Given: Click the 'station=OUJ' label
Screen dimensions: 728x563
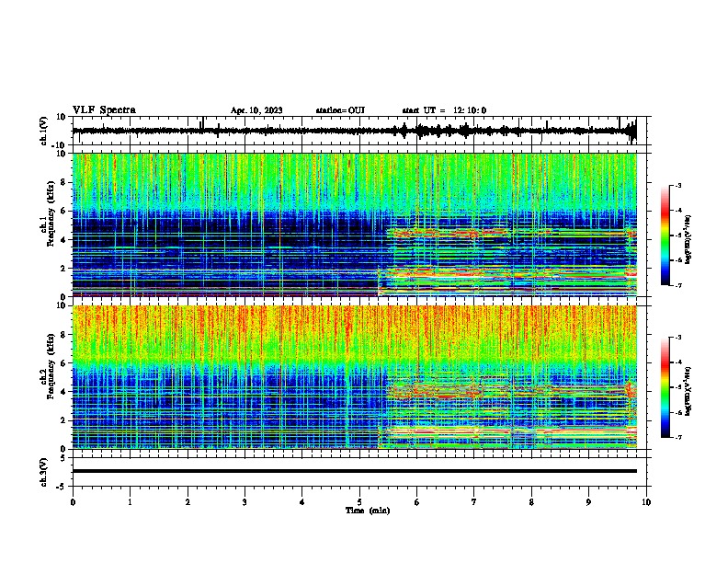Looking at the screenshot, I should [x=340, y=110].
